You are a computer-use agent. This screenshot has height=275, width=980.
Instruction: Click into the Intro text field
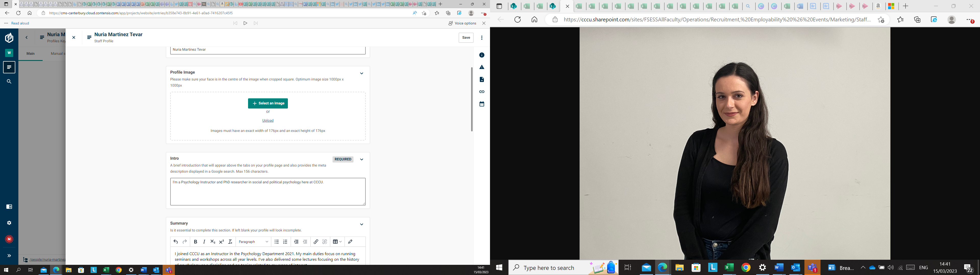coord(268,192)
